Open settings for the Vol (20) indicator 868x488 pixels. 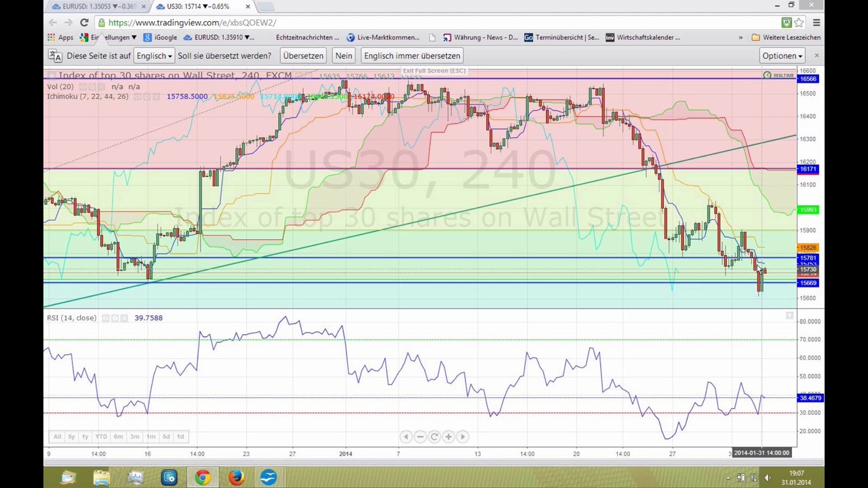point(92,87)
